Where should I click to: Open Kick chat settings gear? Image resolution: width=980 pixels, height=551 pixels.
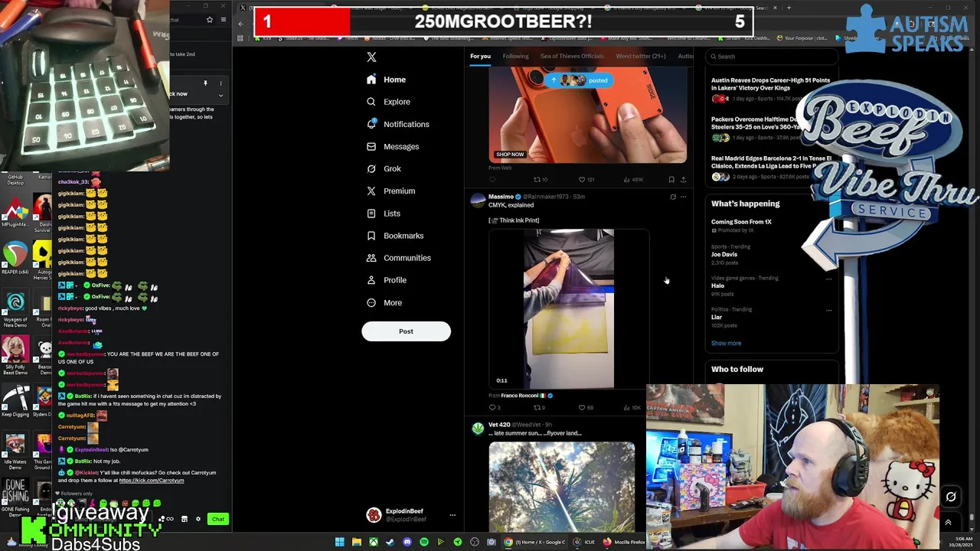(x=198, y=519)
